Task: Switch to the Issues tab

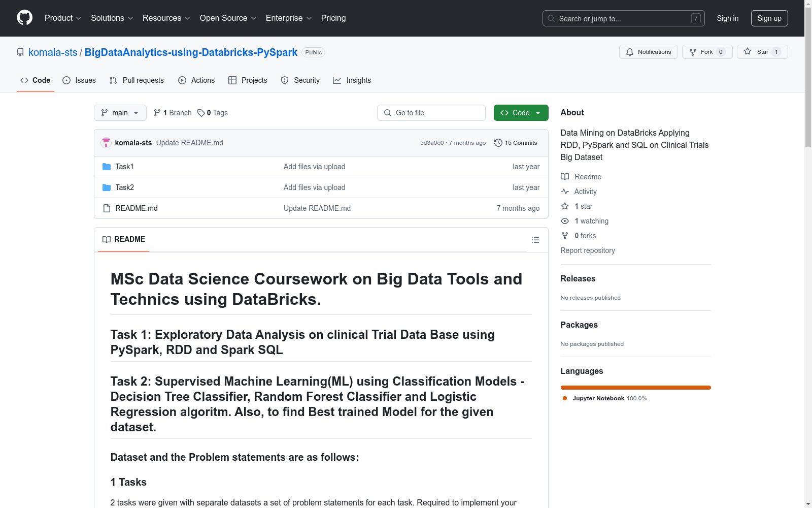Action: coord(79,80)
